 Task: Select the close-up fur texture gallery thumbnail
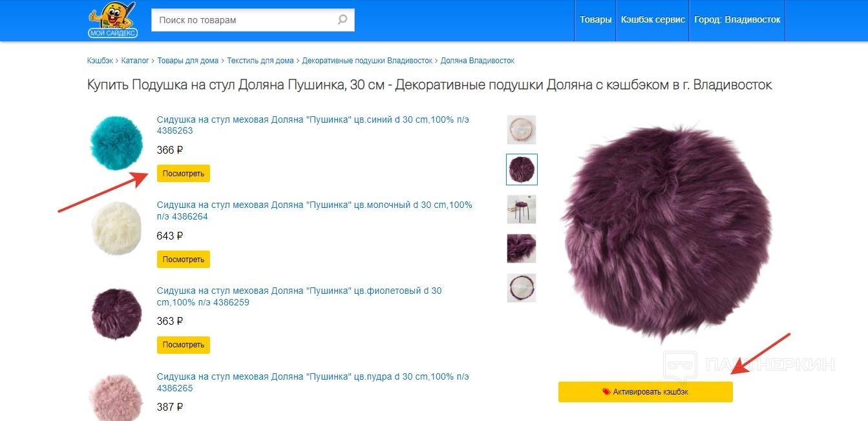[522, 249]
